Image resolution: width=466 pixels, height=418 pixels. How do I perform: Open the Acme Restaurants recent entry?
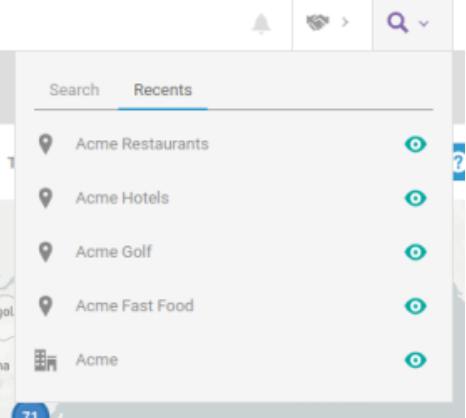tap(142, 144)
